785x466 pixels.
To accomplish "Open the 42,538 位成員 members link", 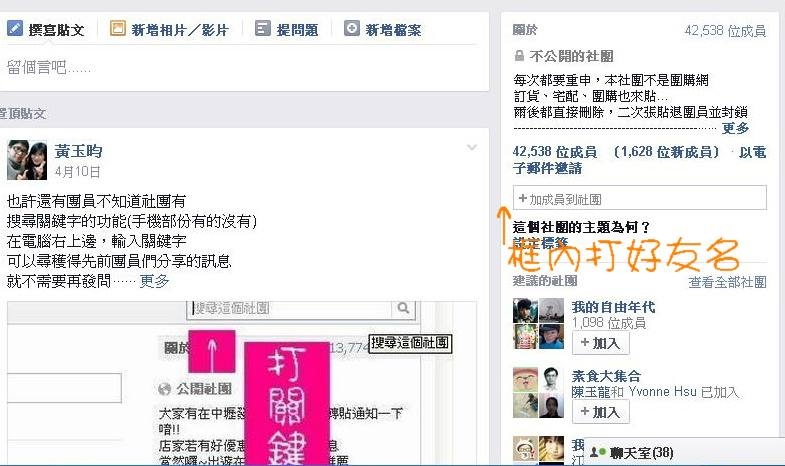I will point(555,152).
